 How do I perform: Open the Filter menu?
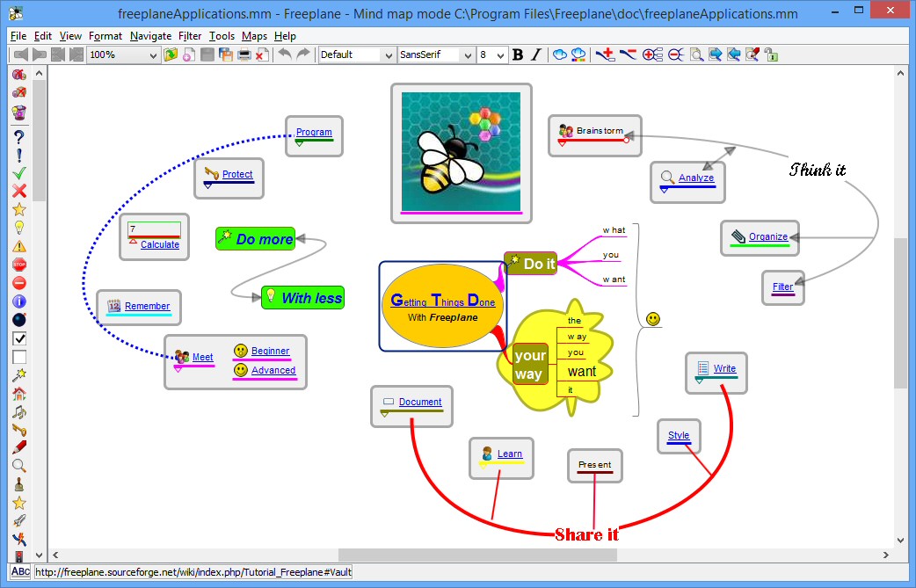(x=189, y=36)
